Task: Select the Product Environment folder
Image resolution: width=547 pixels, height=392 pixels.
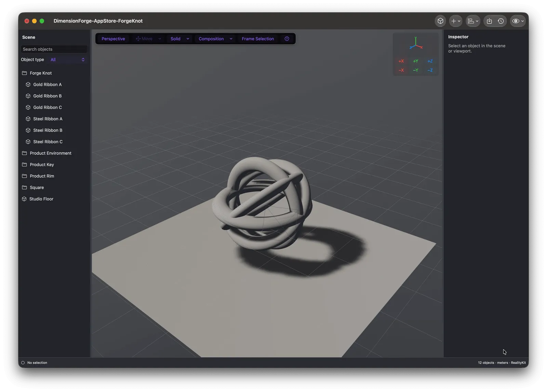Action: point(54,153)
